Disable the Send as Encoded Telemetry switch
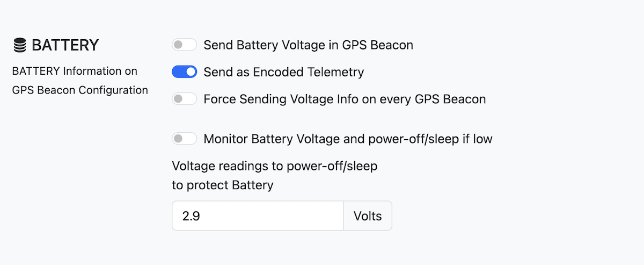 tap(185, 72)
